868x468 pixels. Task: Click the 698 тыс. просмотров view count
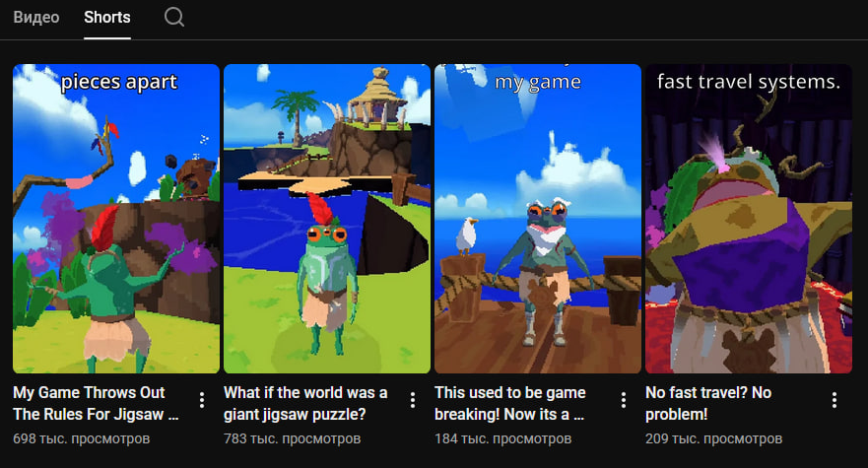(82, 438)
